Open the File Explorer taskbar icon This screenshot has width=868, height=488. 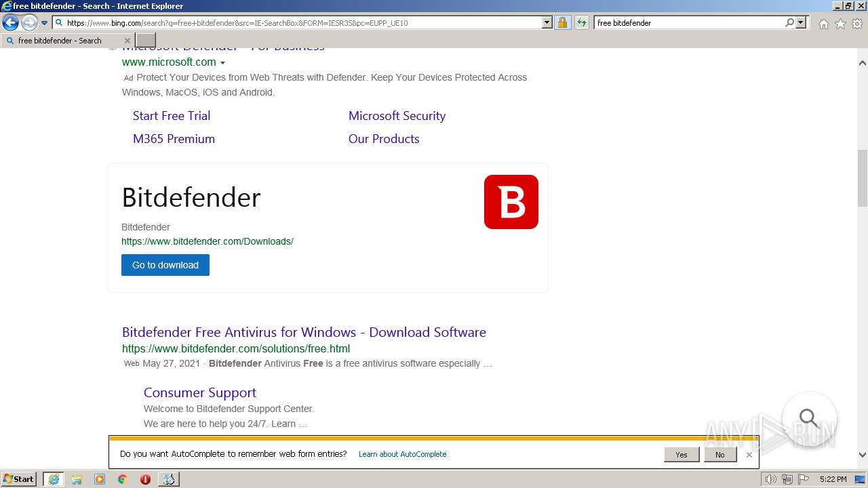coord(77,479)
